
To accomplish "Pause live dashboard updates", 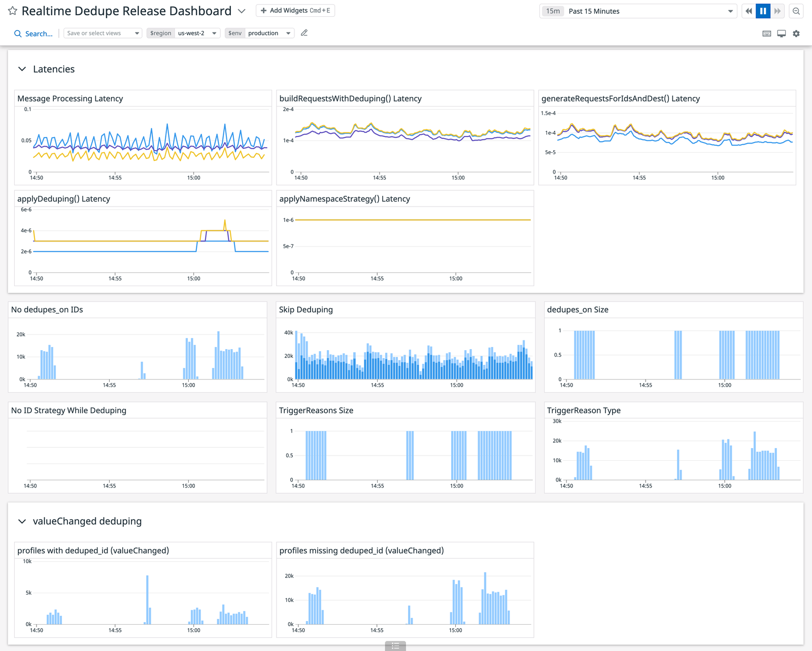I will 763,11.
